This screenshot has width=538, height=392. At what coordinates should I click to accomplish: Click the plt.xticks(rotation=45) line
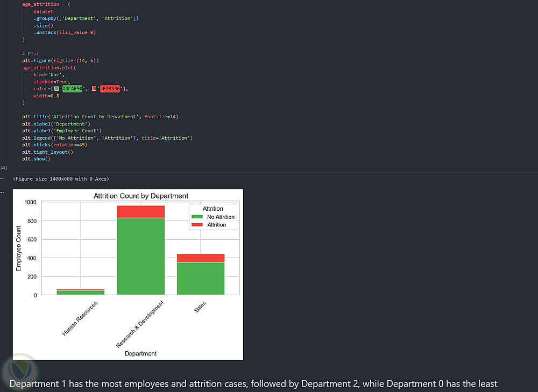point(55,145)
